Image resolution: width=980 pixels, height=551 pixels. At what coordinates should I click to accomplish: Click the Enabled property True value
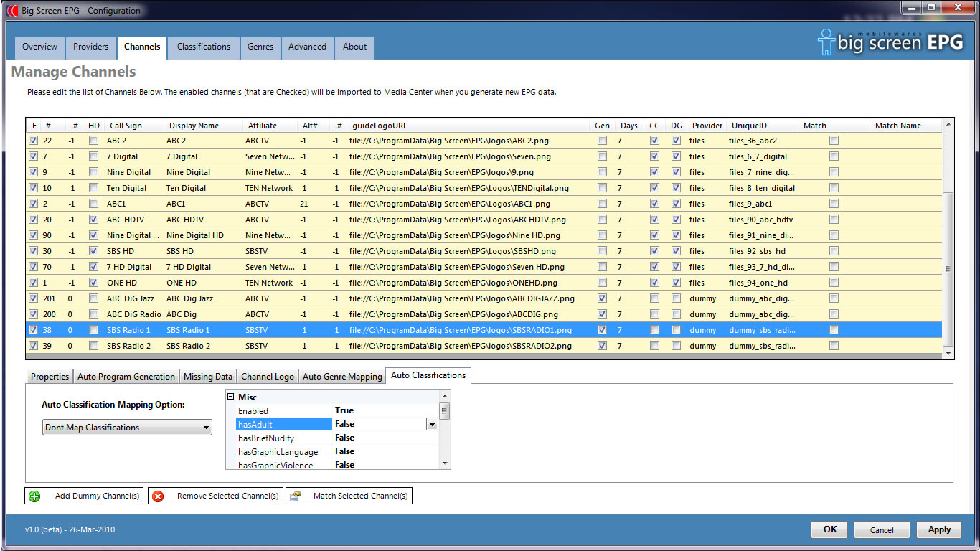point(344,410)
